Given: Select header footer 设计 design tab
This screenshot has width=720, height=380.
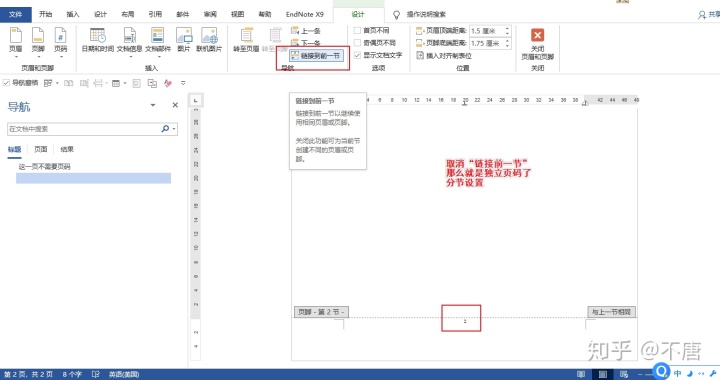Looking at the screenshot, I should pos(358,14).
